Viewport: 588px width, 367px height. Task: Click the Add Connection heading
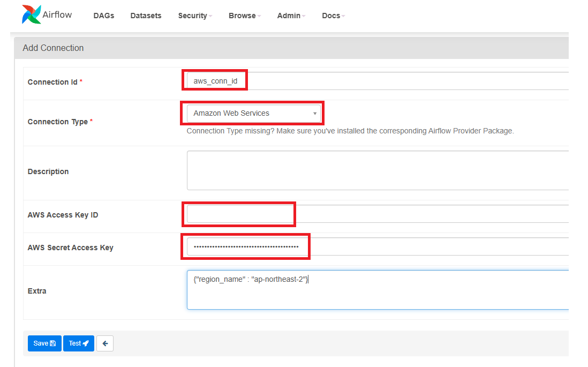[x=53, y=48]
